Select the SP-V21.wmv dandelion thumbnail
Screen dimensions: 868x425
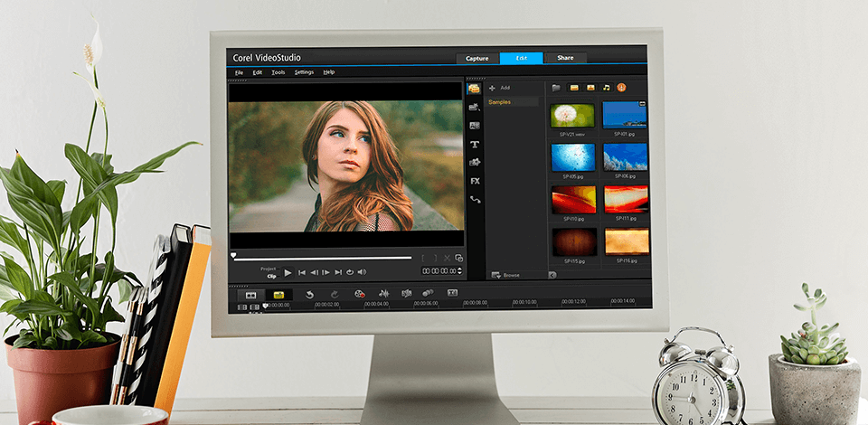[572, 116]
